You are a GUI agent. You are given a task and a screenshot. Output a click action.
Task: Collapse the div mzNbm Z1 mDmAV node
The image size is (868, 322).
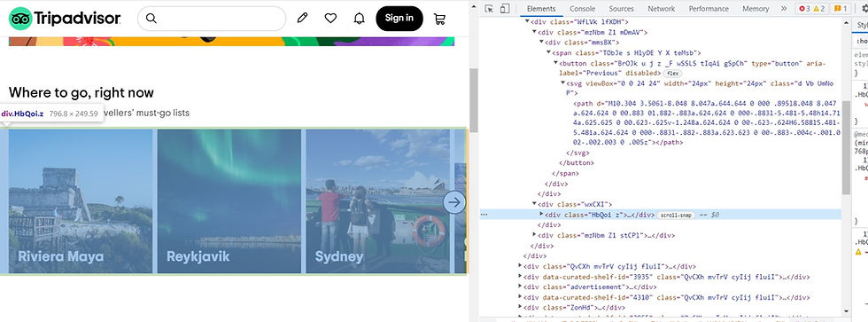[534, 32]
